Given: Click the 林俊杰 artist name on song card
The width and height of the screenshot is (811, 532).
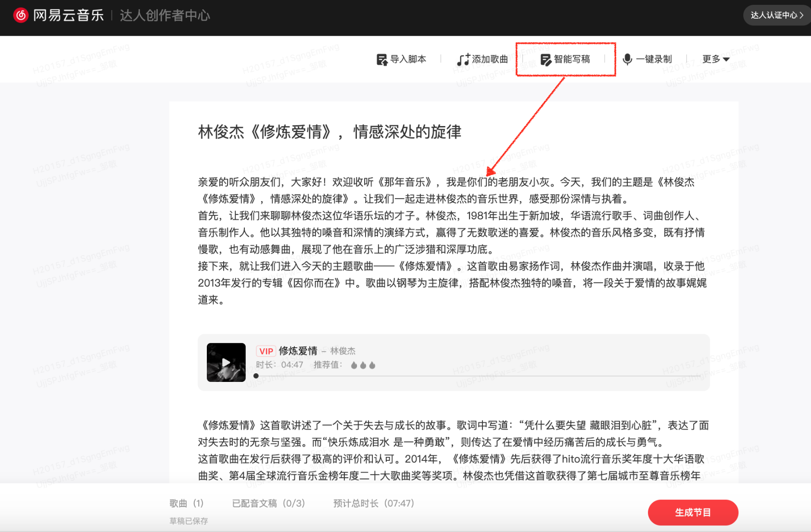Looking at the screenshot, I should pos(343,351).
